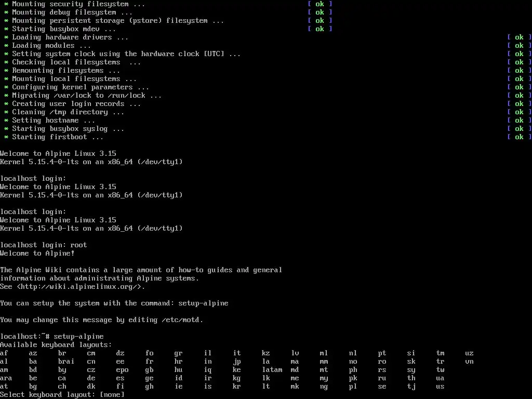Click the 'ng' keyboard layout code

tap(324, 387)
